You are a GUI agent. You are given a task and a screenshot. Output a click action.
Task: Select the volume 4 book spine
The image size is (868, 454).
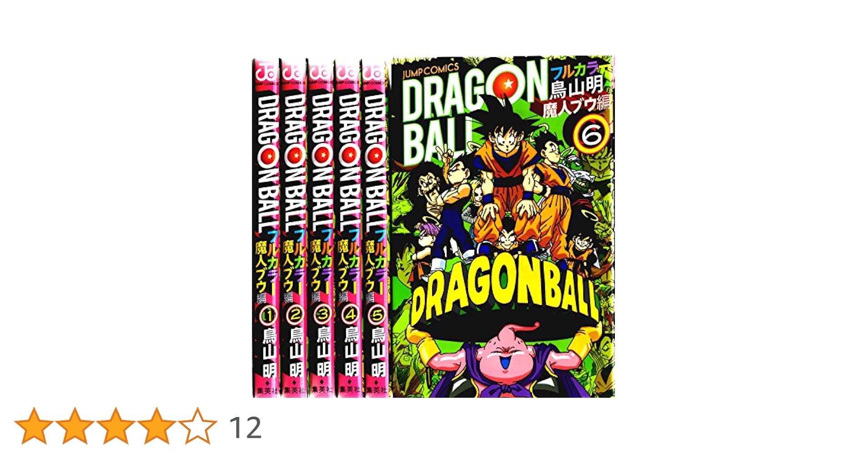(348, 227)
